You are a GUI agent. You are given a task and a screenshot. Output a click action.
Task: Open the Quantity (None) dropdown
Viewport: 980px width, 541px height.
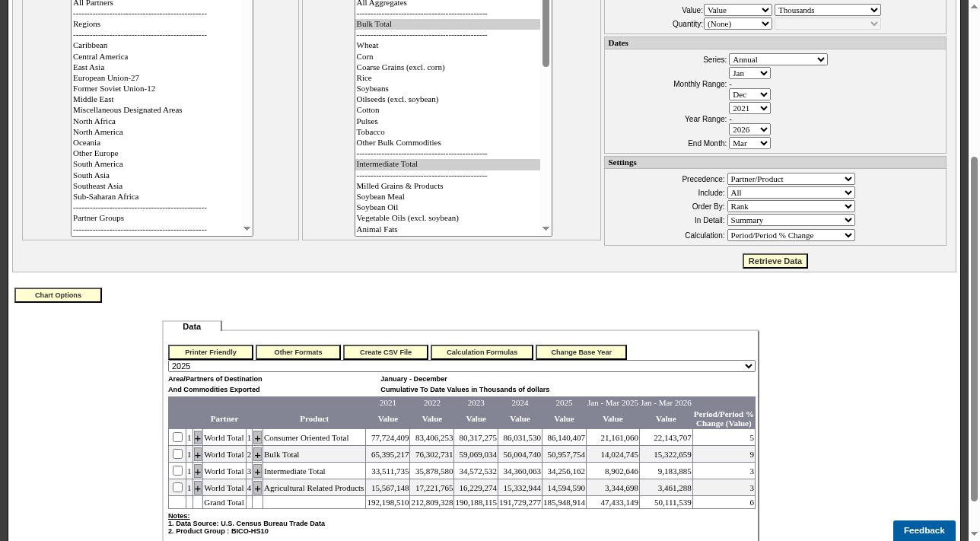pos(738,24)
